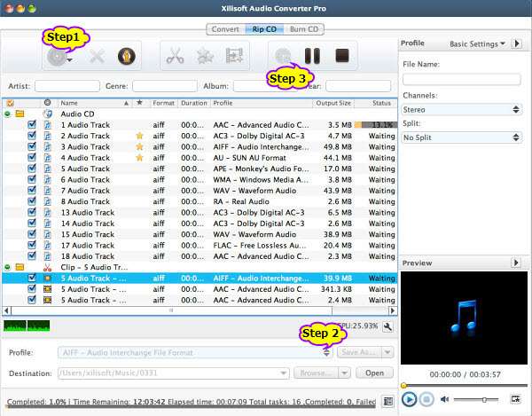
Task: Collapse the Audio CD group
Action: coord(7,114)
